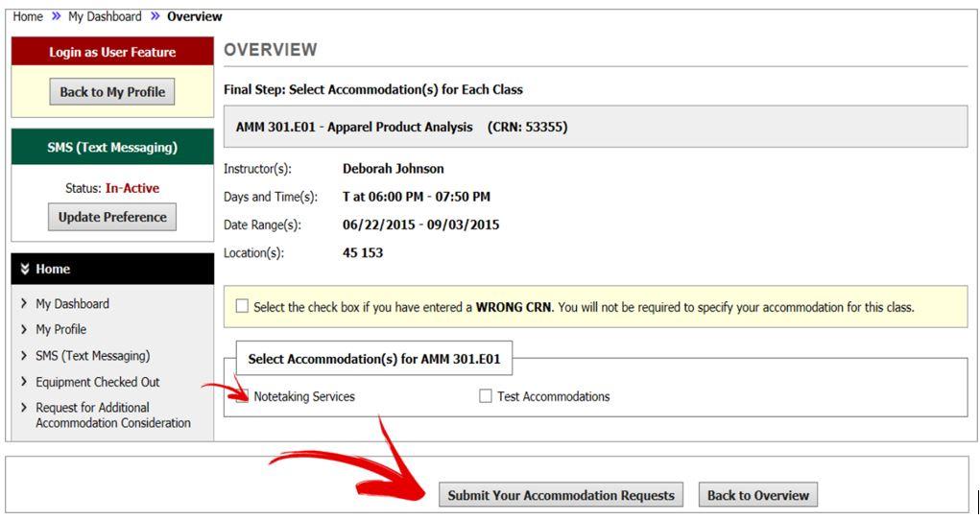This screenshot has height=520, width=980.
Task: Click Back to My Profile button
Action: point(112,92)
